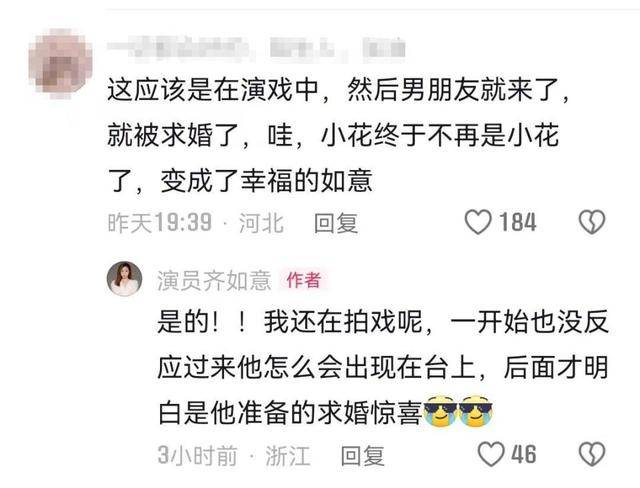640x488 pixels.
Task: Dislike the first comment via broken heart
Action: click(592, 222)
